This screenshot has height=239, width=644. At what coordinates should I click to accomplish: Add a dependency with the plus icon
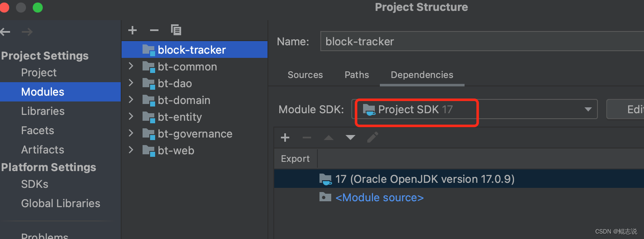coord(285,138)
